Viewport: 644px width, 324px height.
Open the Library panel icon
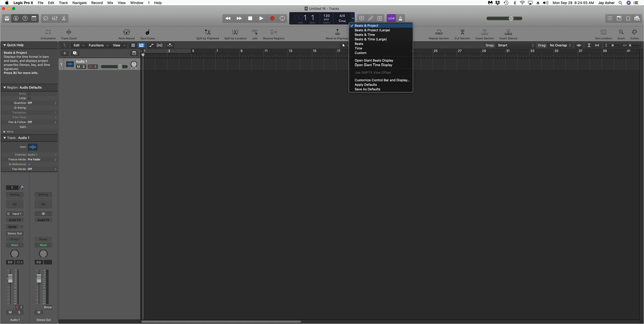point(7,18)
